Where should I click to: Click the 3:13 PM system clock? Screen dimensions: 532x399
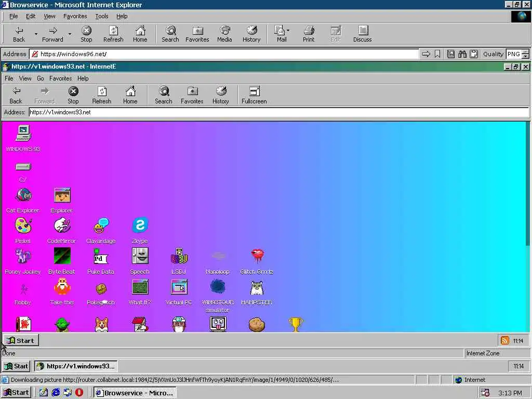pyautogui.click(x=510, y=393)
